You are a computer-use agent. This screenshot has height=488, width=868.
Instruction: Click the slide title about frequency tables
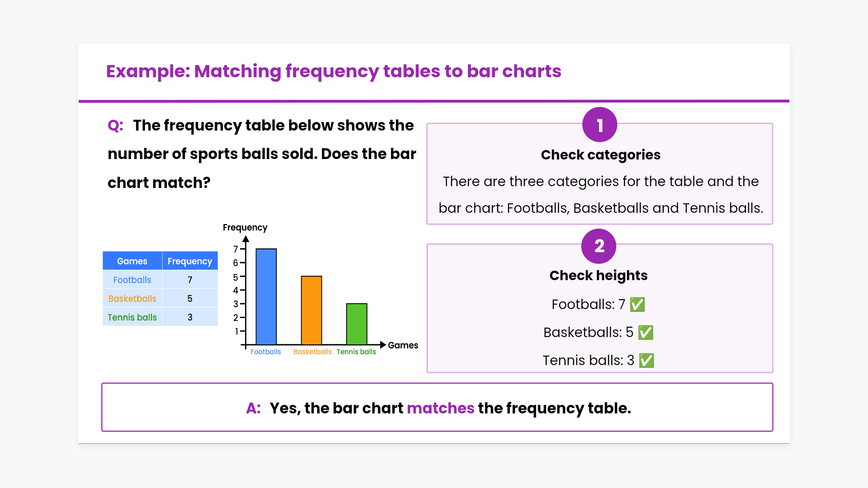(334, 71)
